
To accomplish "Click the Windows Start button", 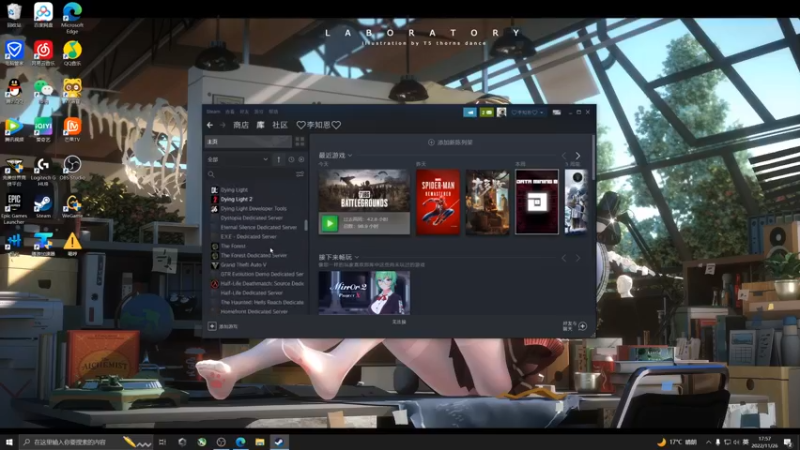I will pos(9,442).
